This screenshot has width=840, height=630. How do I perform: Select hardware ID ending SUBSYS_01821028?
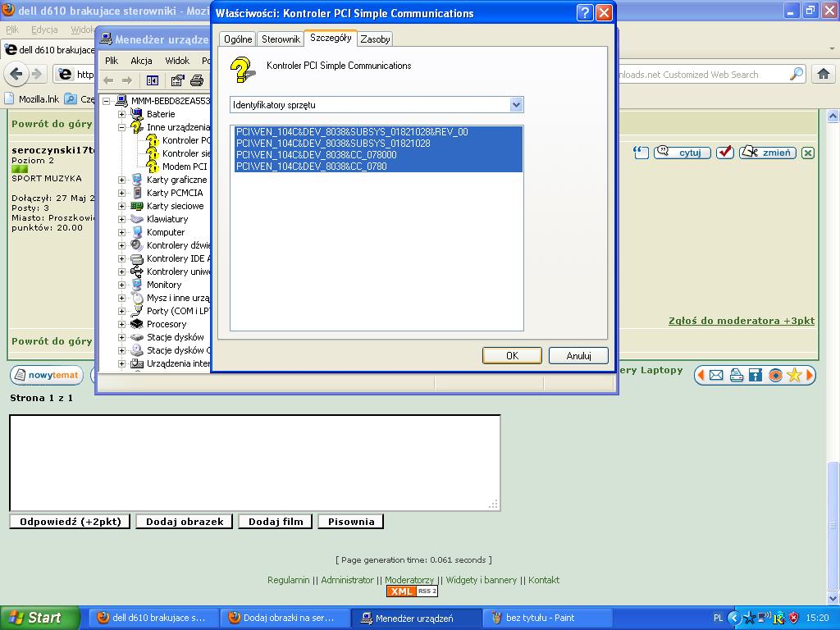[x=333, y=144]
